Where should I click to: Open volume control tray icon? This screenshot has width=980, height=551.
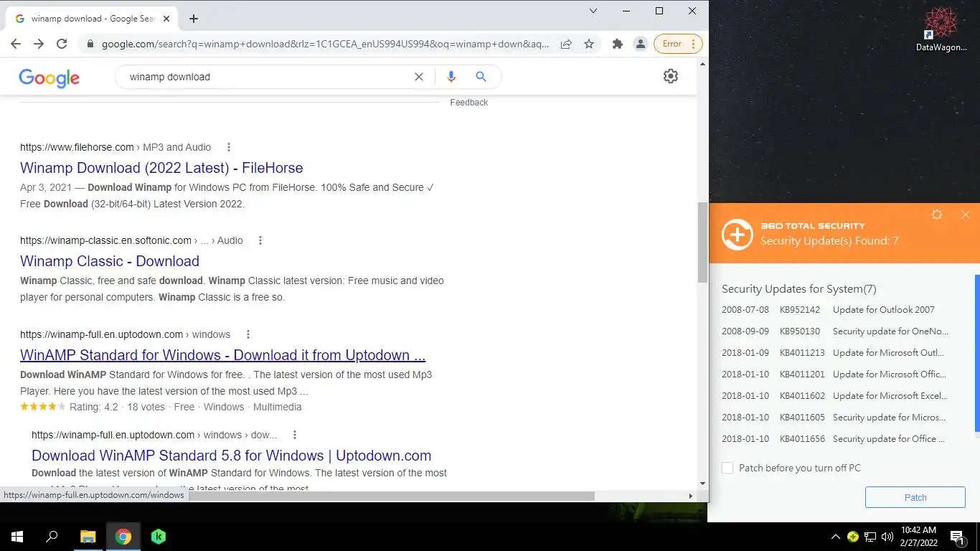click(x=887, y=537)
